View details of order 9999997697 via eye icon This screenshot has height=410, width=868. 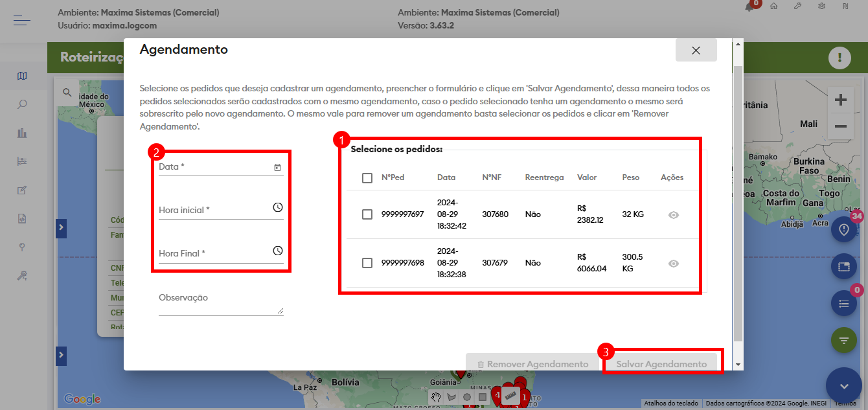[674, 215]
